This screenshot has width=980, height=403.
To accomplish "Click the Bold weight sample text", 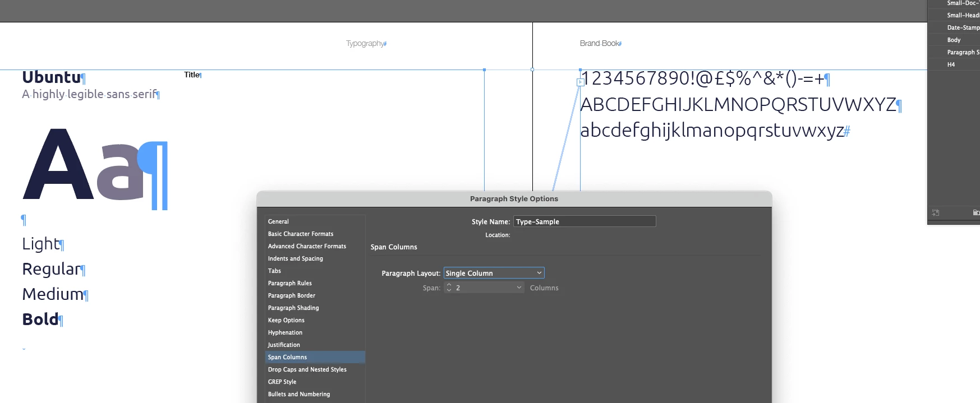I will tap(40, 319).
